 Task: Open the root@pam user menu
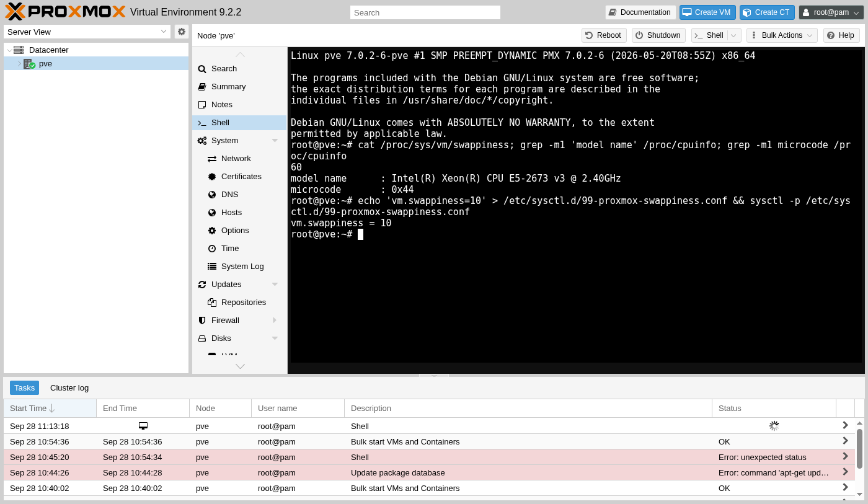click(831, 12)
